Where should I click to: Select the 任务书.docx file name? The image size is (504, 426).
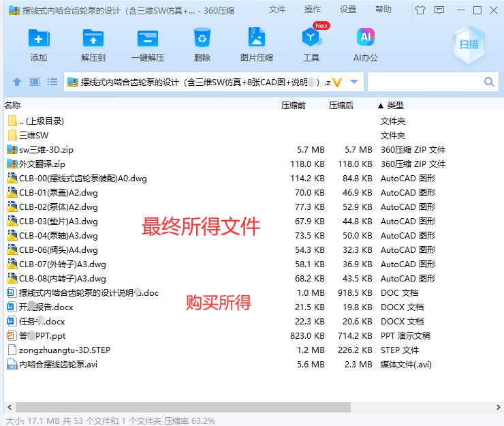(x=42, y=322)
